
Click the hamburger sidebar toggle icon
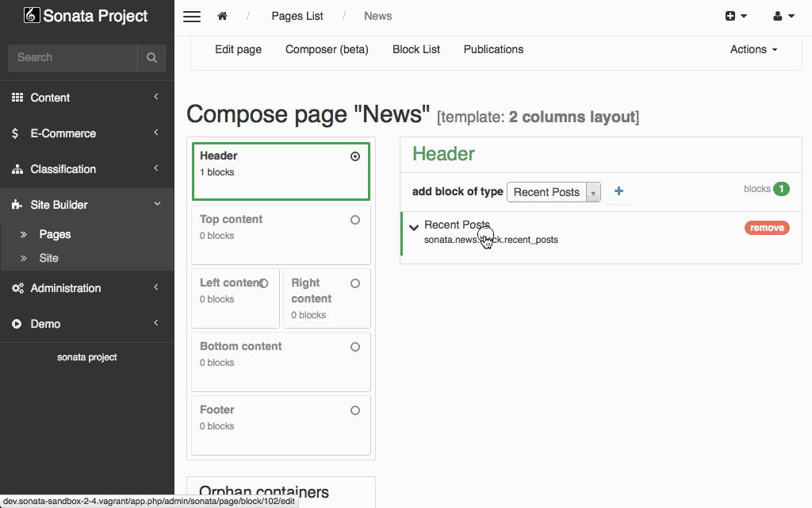(x=192, y=17)
